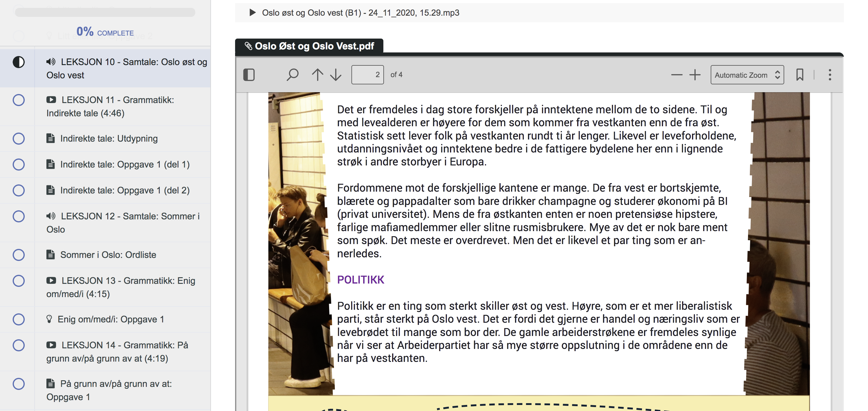The width and height of the screenshot is (868, 411).
Task: Click the 'of 4' page count text
Action: coord(396,74)
